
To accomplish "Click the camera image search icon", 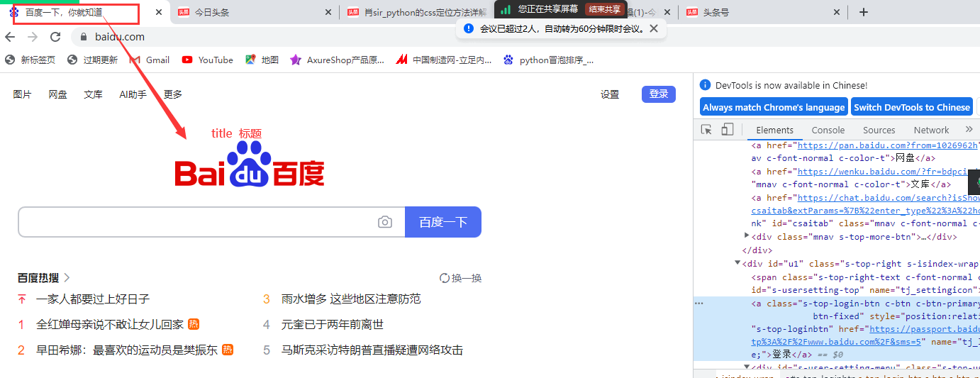I will click(x=385, y=222).
